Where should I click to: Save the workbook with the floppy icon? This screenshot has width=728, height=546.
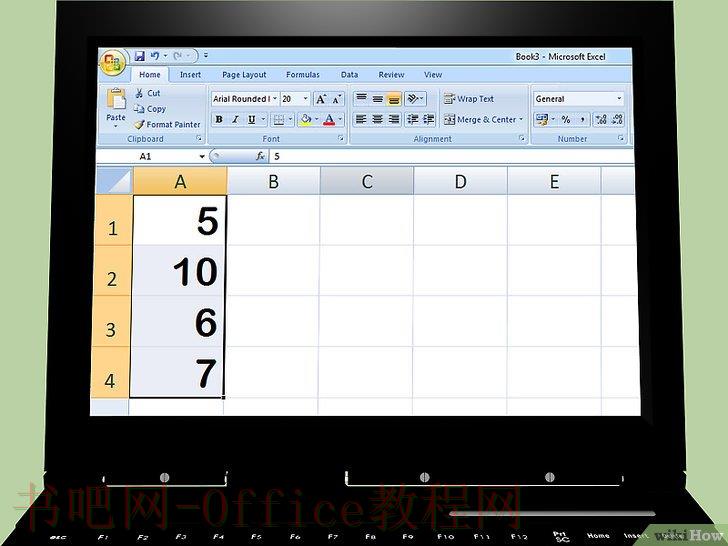139,56
